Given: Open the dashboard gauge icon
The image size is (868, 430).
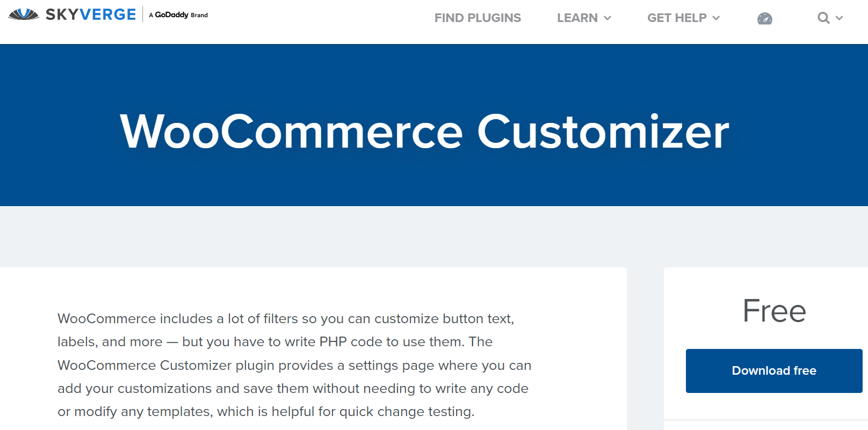Looking at the screenshot, I should tap(764, 19).
